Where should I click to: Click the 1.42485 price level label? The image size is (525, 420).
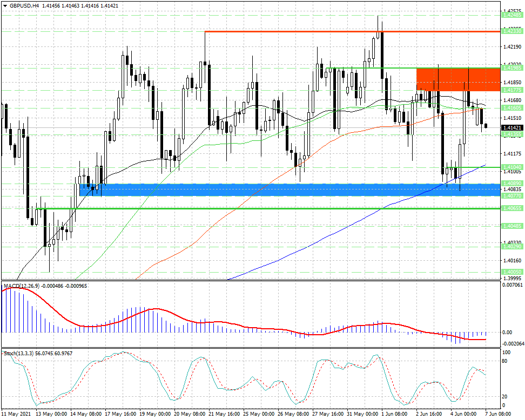point(512,15)
